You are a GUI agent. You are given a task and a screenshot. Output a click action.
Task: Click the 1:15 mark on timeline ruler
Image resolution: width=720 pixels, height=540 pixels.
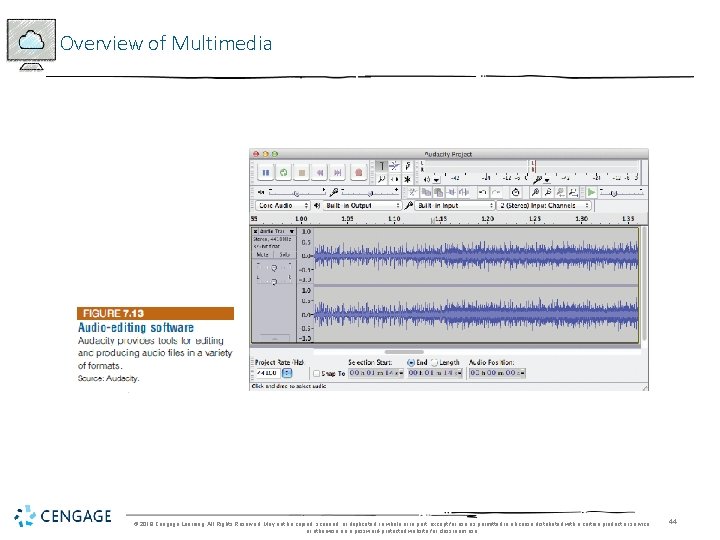point(441,219)
